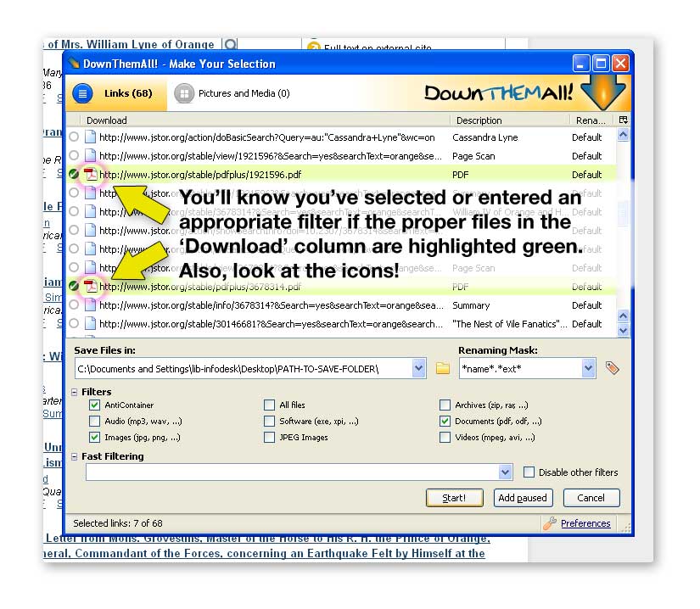The image size is (700, 609).
Task: Click the link list scrollbar bottom down arrow
Action: (x=624, y=330)
